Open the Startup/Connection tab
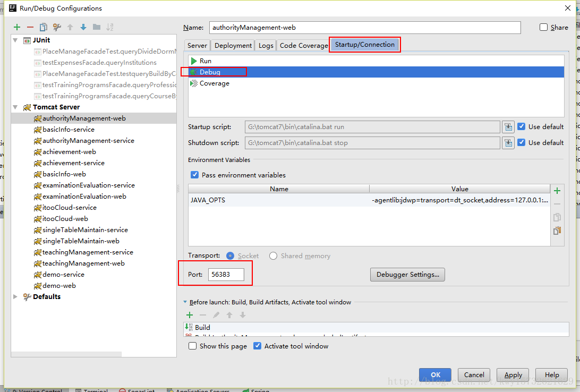 click(x=365, y=45)
